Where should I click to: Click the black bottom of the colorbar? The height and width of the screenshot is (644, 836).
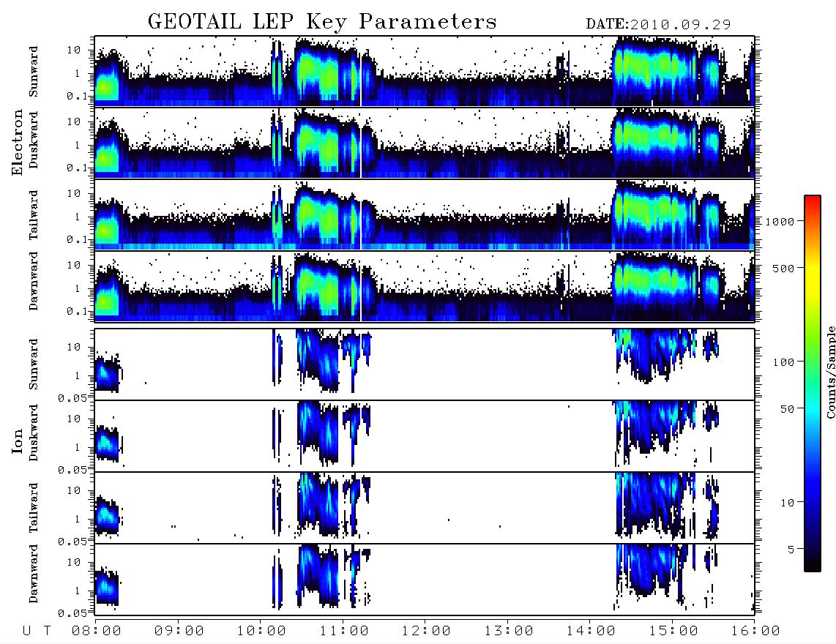point(813,566)
